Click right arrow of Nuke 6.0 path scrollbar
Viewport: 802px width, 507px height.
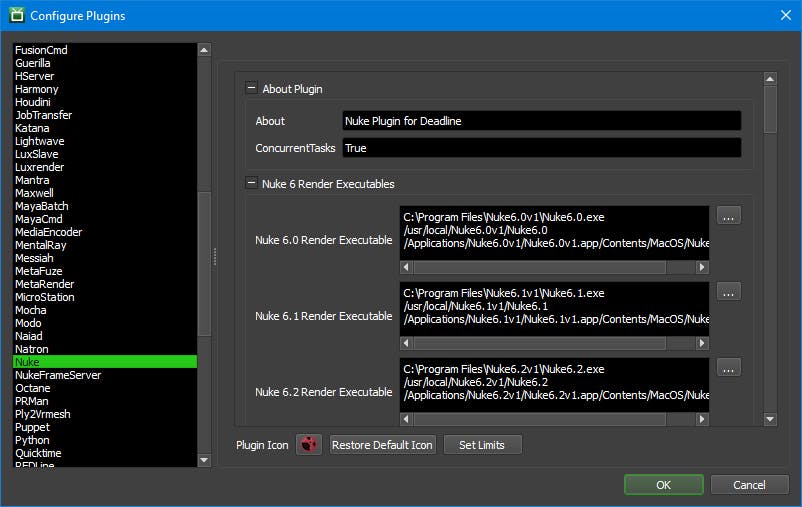click(702, 267)
